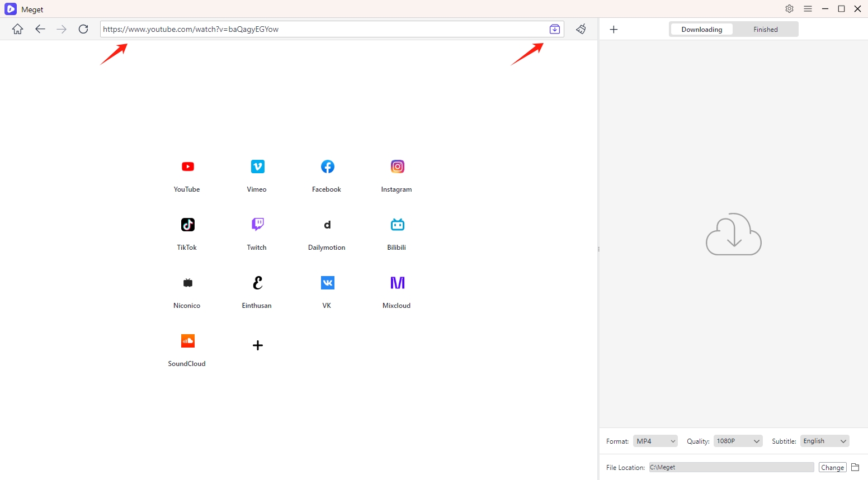
Task: Open the SoundCloud shortcut
Action: tap(187, 350)
